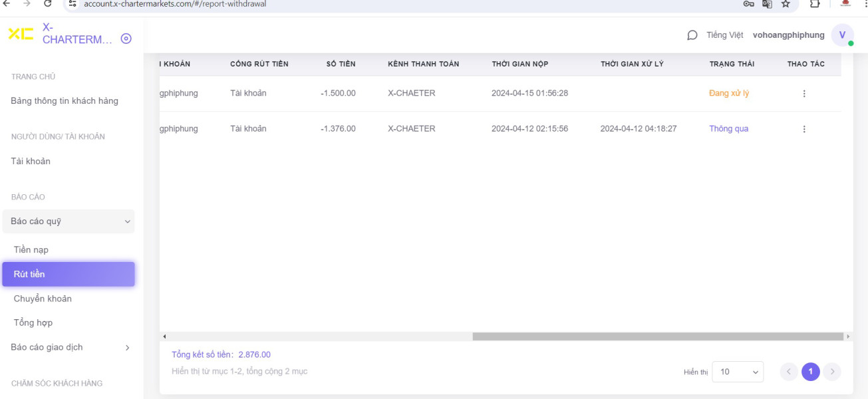Click the THAO TÁC column header
Screen dimensions: 868x399
point(806,65)
